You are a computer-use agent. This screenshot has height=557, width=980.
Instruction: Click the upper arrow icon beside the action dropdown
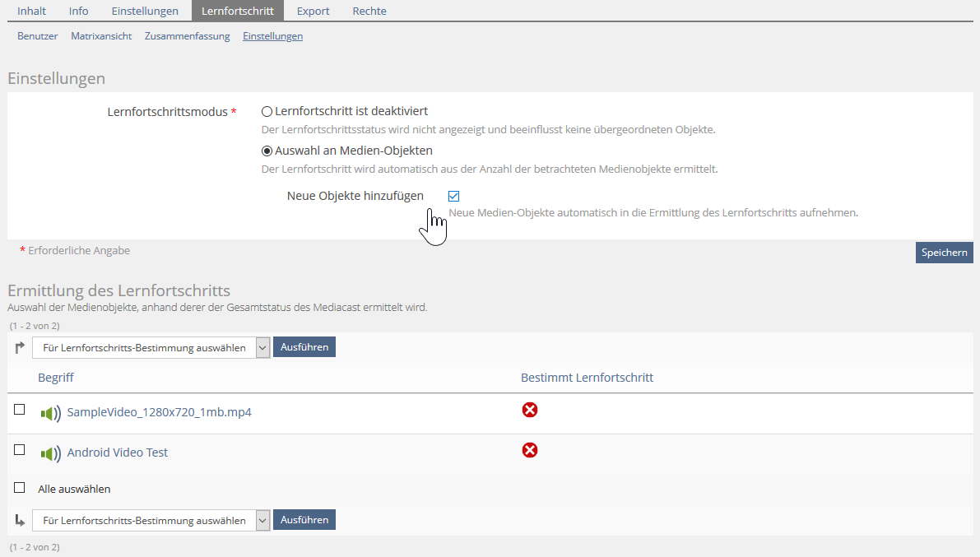20,348
